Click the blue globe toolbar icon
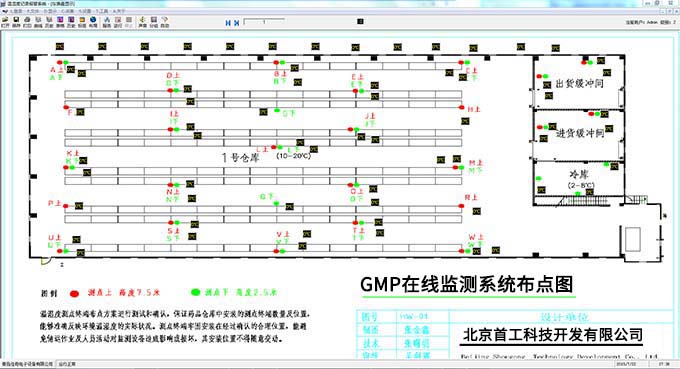The width and height of the screenshot is (680, 369). tap(93, 20)
